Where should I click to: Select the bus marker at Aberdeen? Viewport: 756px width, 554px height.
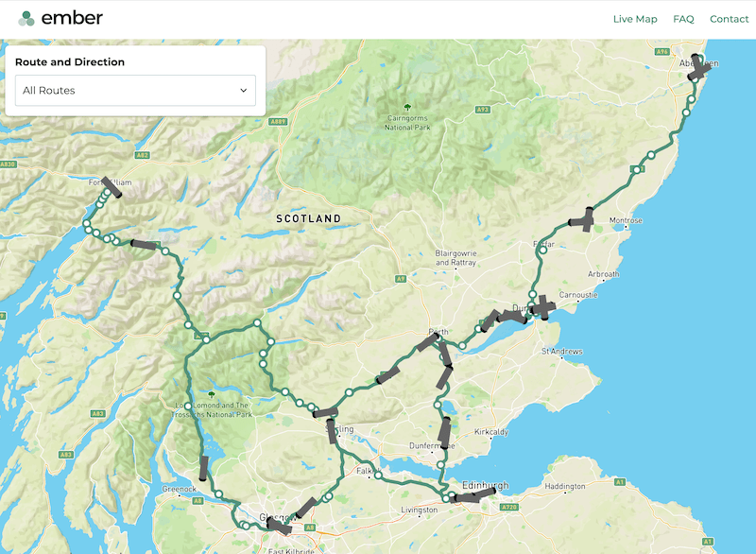tap(699, 66)
